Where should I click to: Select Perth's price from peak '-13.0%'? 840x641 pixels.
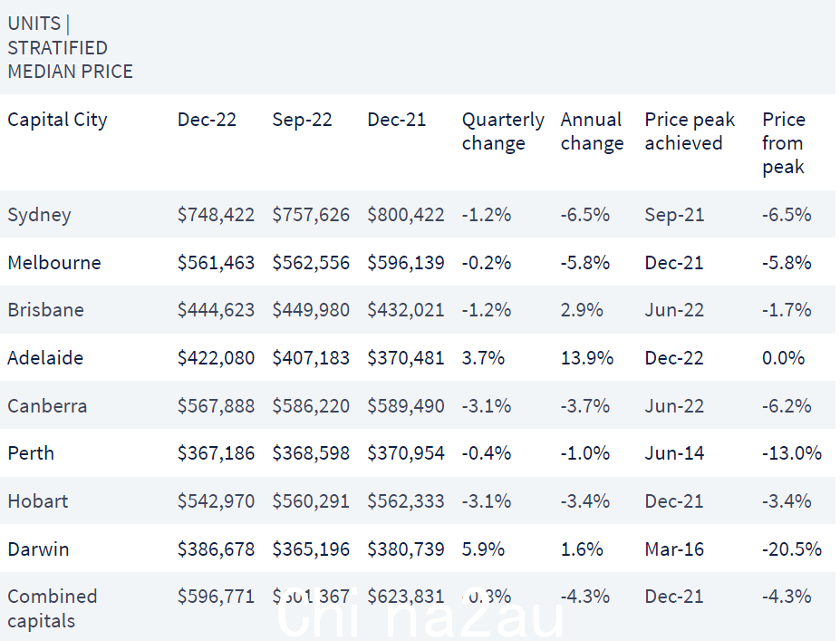tap(792, 453)
